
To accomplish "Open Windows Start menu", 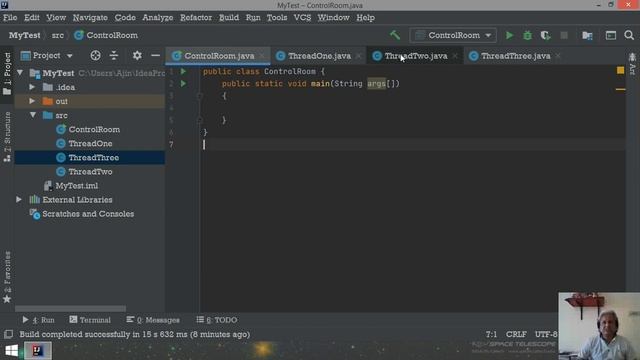I will 11,351.
